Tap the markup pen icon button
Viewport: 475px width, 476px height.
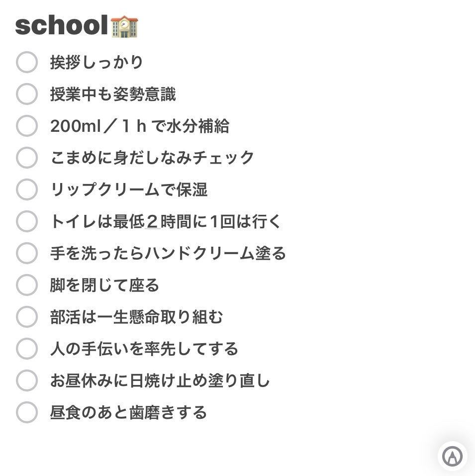452,456
